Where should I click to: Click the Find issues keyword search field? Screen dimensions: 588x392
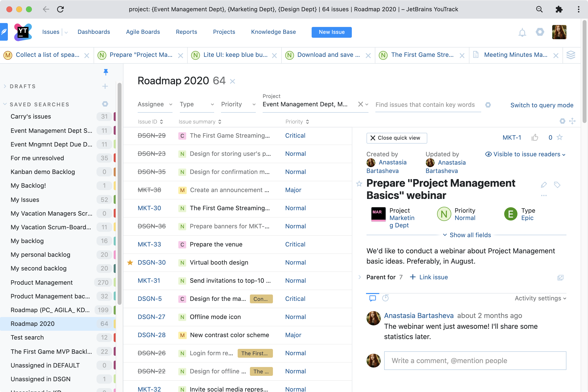tap(428, 105)
